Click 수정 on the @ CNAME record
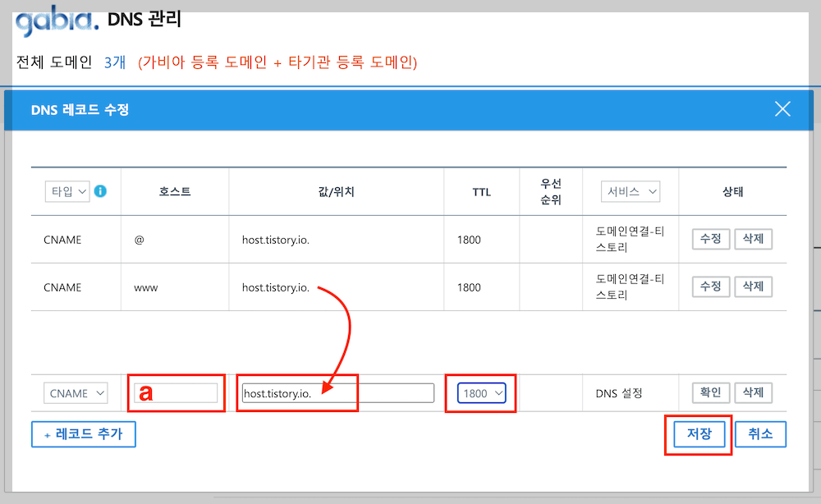 click(x=710, y=239)
